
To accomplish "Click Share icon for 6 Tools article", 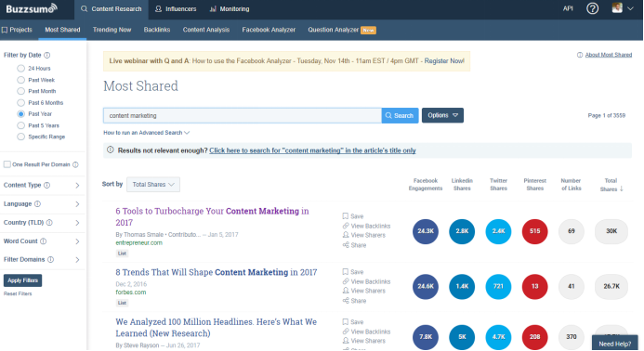I will click(346, 245).
